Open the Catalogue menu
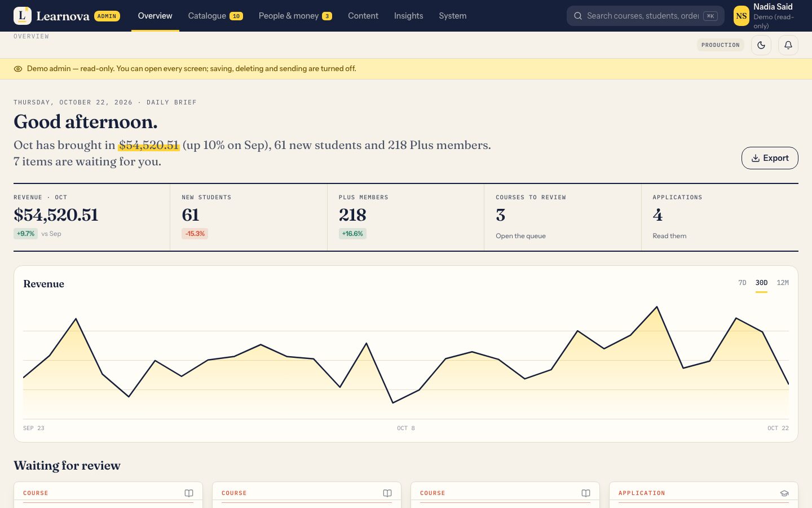 click(x=215, y=16)
